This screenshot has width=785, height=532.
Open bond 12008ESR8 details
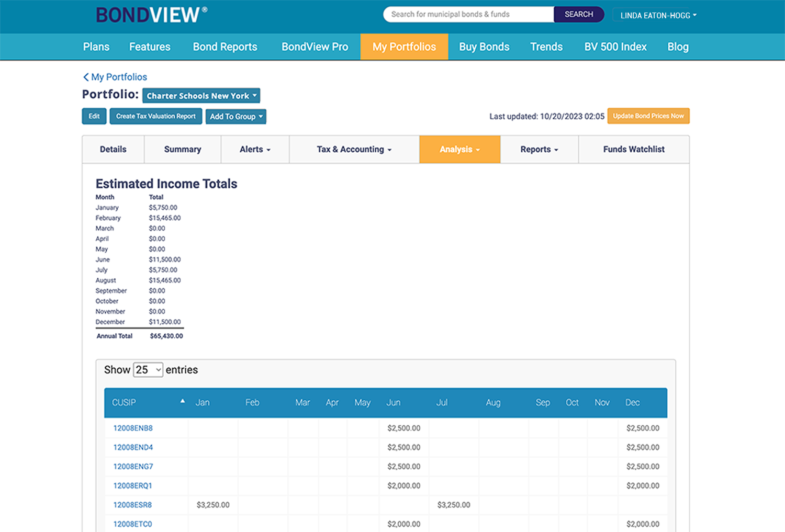(x=132, y=505)
